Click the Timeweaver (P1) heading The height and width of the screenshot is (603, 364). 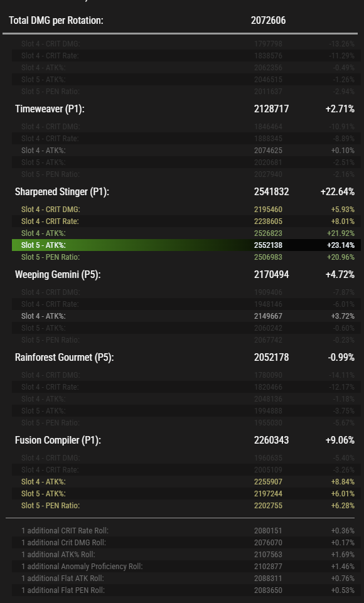coord(50,109)
